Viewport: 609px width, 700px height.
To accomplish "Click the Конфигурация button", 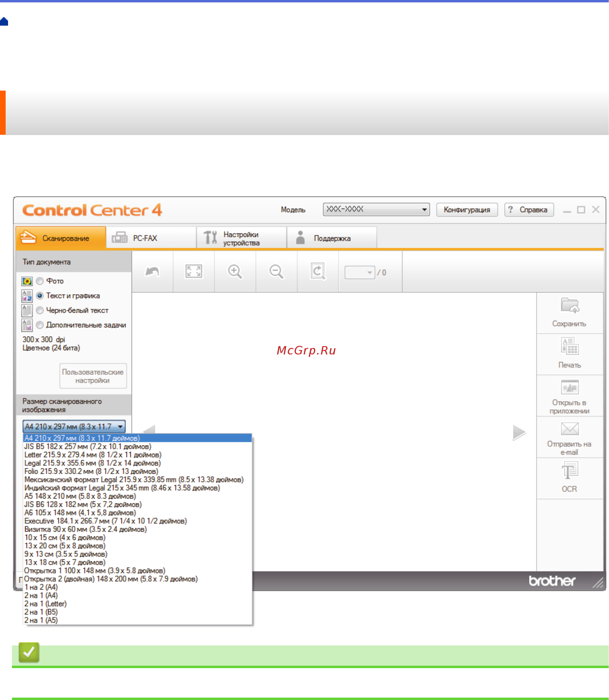I will coord(467,210).
